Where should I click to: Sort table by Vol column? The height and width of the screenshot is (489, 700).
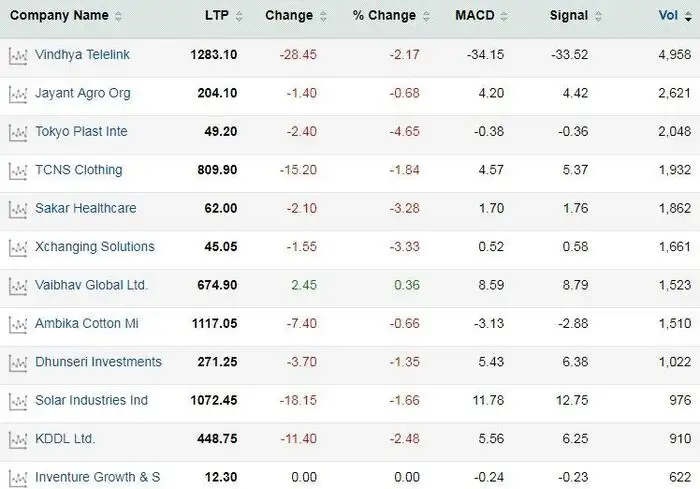(x=668, y=16)
